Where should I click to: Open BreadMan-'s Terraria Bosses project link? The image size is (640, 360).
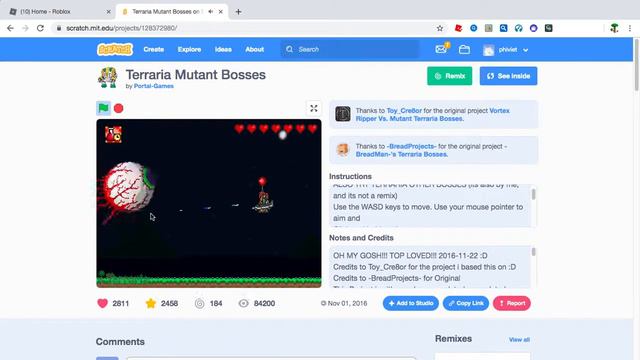[x=401, y=154]
